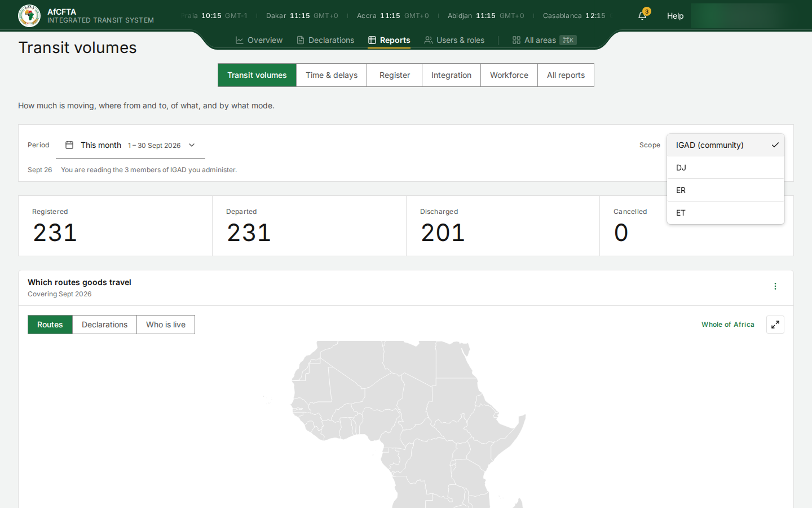
Task: Click the Users & roles people icon
Action: click(x=429, y=40)
